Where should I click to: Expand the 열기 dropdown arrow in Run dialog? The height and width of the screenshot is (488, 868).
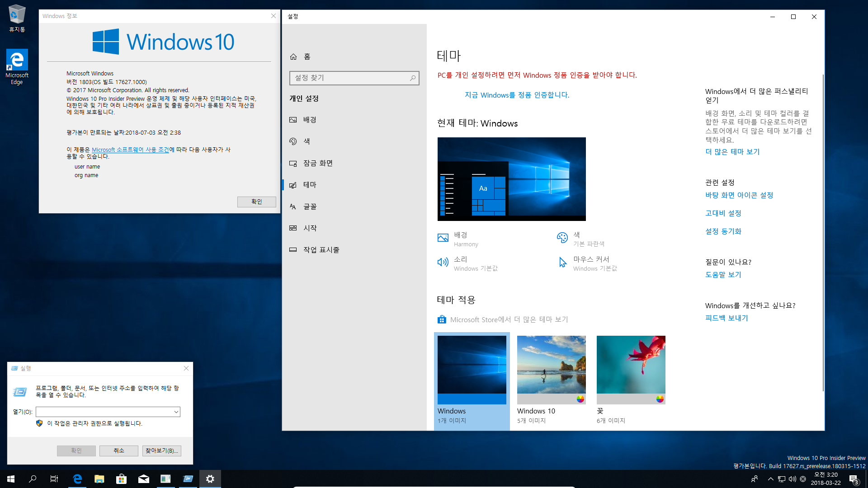pyautogui.click(x=176, y=412)
